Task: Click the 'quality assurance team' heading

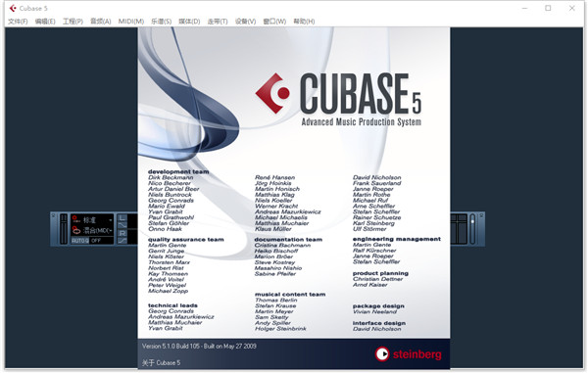Action: point(185,239)
